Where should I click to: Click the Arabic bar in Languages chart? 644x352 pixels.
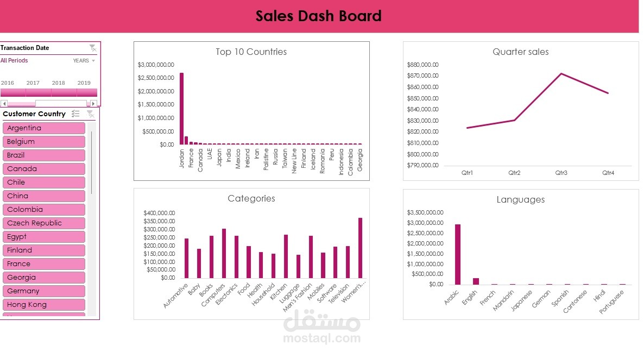(x=458, y=254)
